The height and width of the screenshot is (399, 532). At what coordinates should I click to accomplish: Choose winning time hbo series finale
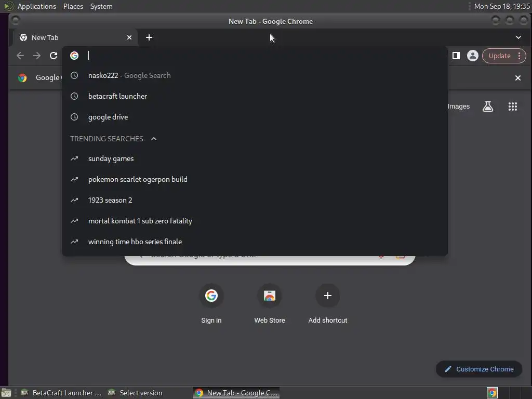click(x=255, y=242)
